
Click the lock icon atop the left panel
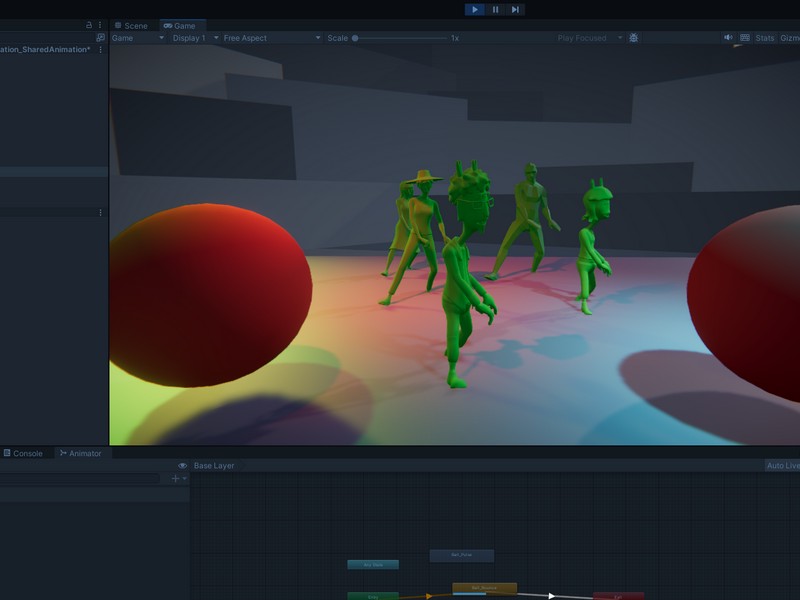(x=90, y=25)
